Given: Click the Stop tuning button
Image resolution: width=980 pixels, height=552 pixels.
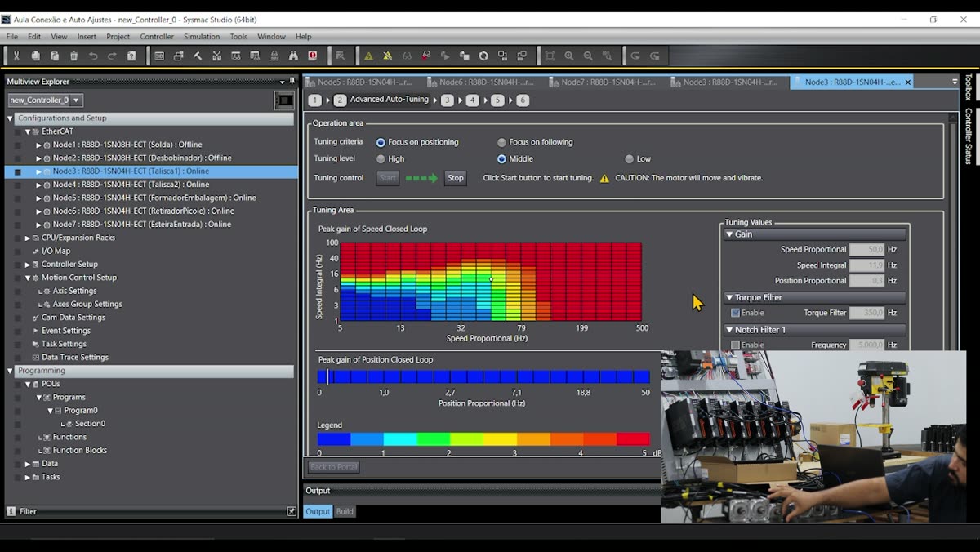Looking at the screenshot, I should [456, 178].
